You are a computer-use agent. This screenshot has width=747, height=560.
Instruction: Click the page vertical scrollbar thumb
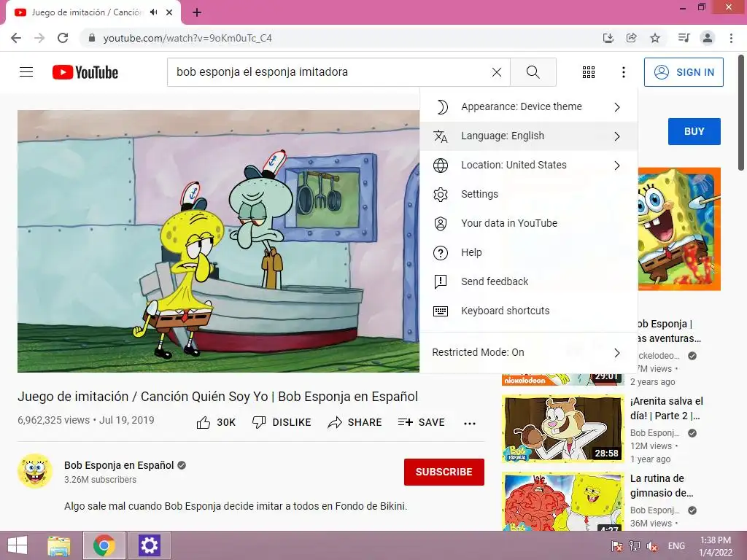(741, 112)
